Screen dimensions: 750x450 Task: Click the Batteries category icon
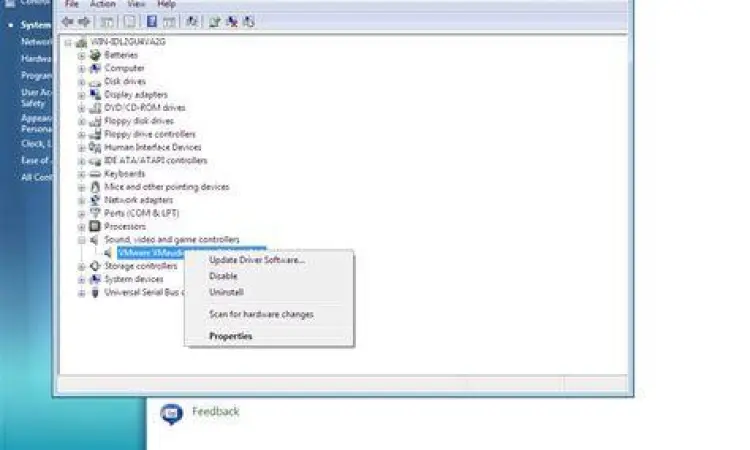(95, 55)
